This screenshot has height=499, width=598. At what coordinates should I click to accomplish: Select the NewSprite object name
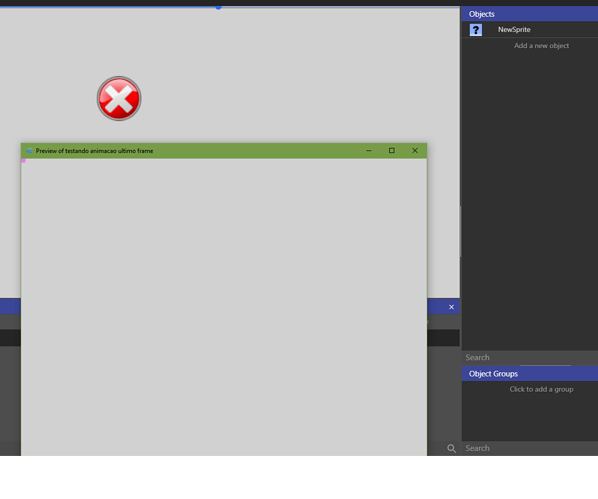tap(514, 30)
